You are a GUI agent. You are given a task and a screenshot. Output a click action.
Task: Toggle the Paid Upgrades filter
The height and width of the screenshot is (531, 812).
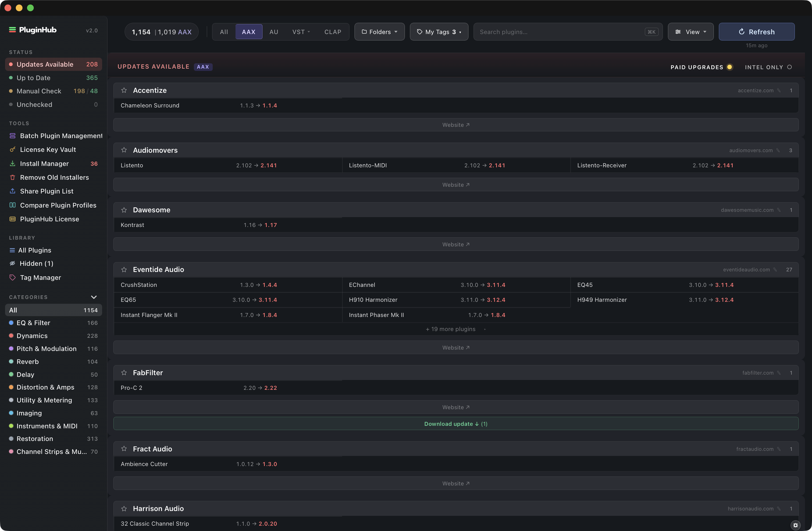702,67
